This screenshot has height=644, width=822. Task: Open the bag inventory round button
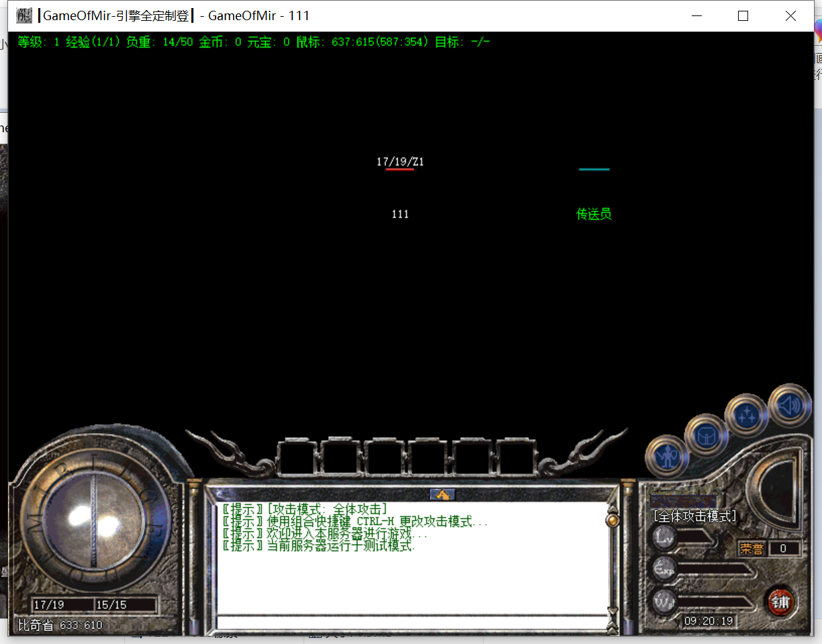[706, 436]
